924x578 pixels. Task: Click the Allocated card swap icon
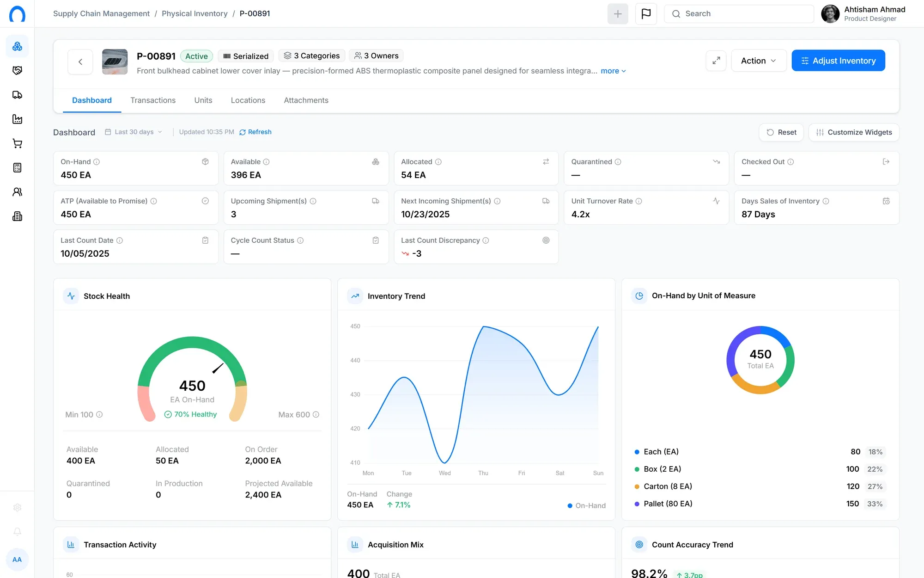pyautogui.click(x=546, y=161)
